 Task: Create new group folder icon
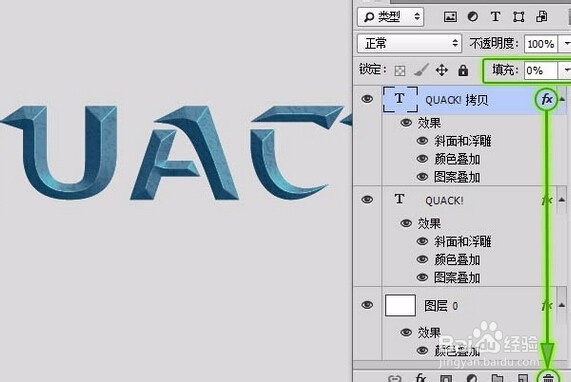(x=497, y=378)
